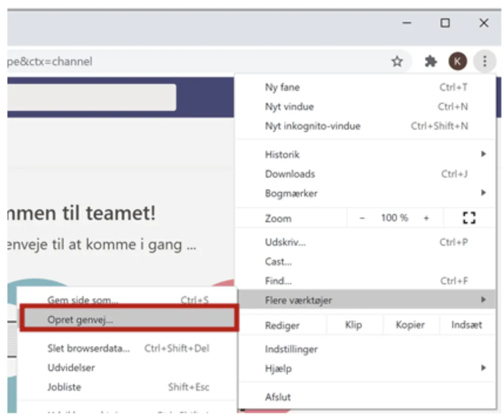
Task: Expand the Historik submenu
Action: point(366,155)
